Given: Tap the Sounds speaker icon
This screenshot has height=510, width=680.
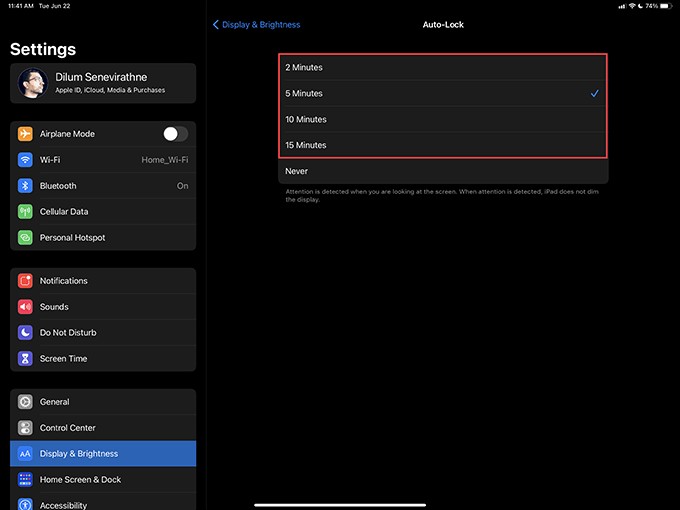Looking at the screenshot, I should [25, 307].
